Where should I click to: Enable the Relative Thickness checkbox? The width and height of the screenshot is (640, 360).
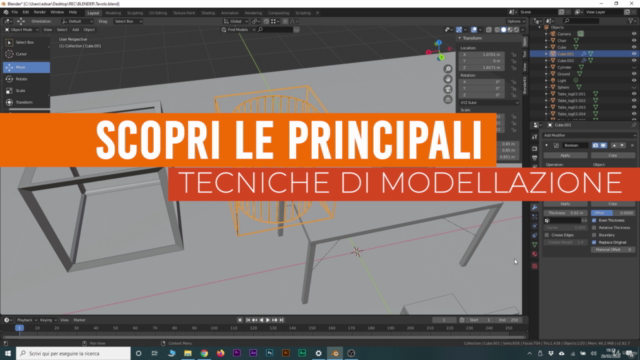[594, 228]
